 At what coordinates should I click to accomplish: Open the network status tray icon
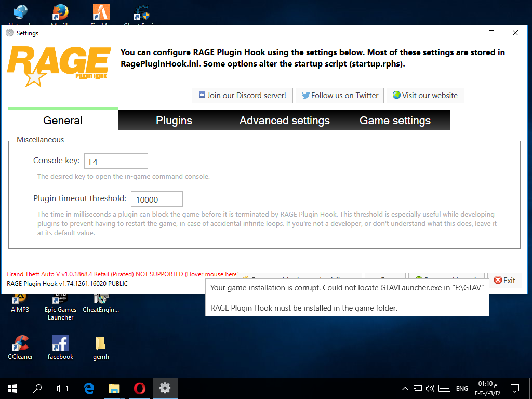tap(418, 389)
